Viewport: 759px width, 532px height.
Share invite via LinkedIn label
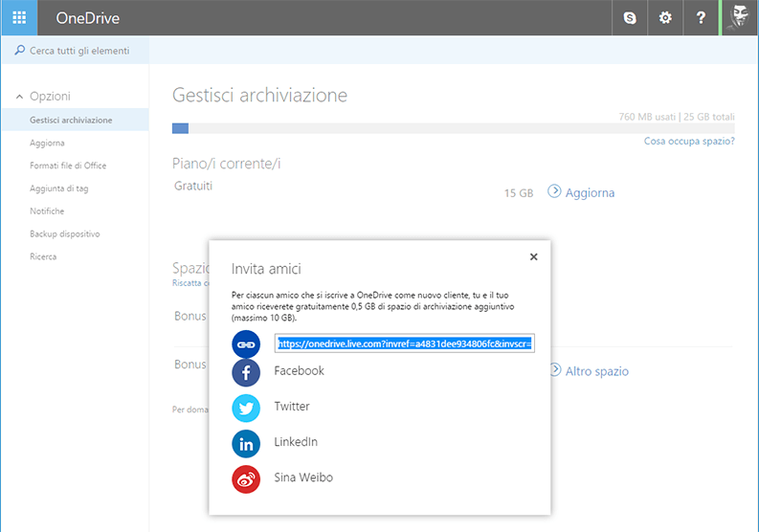296,441
